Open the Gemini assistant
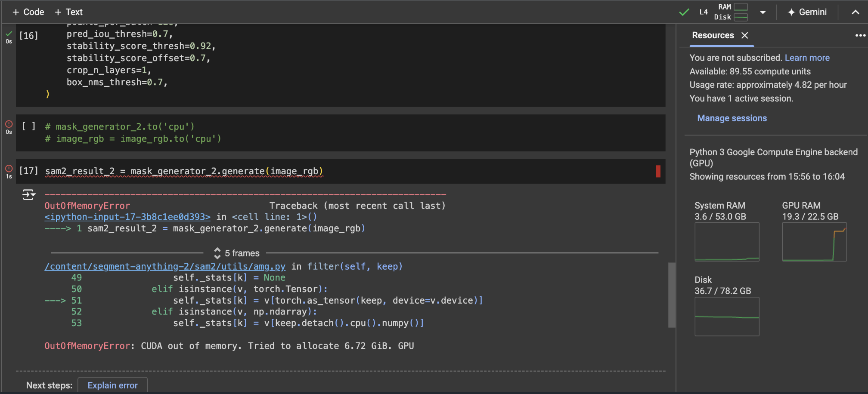Viewport: 868px width, 394px height. point(807,12)
